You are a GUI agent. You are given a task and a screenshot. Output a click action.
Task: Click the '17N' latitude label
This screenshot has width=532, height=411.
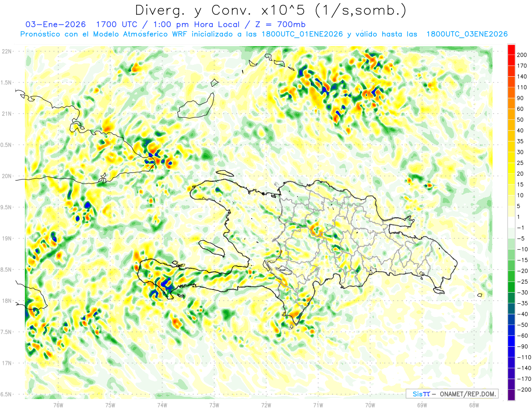click(x=7, y=363)
